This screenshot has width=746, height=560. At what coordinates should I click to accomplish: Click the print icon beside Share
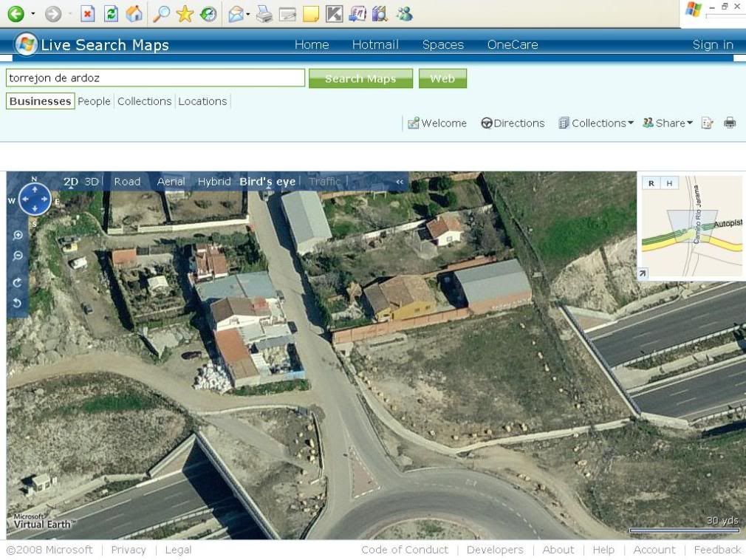[730, 123]
